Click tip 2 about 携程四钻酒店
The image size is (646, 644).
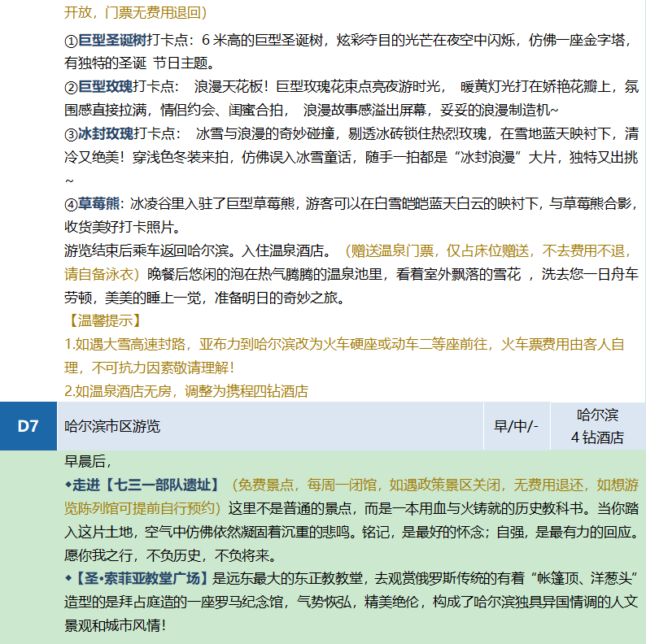coord(186,391)
